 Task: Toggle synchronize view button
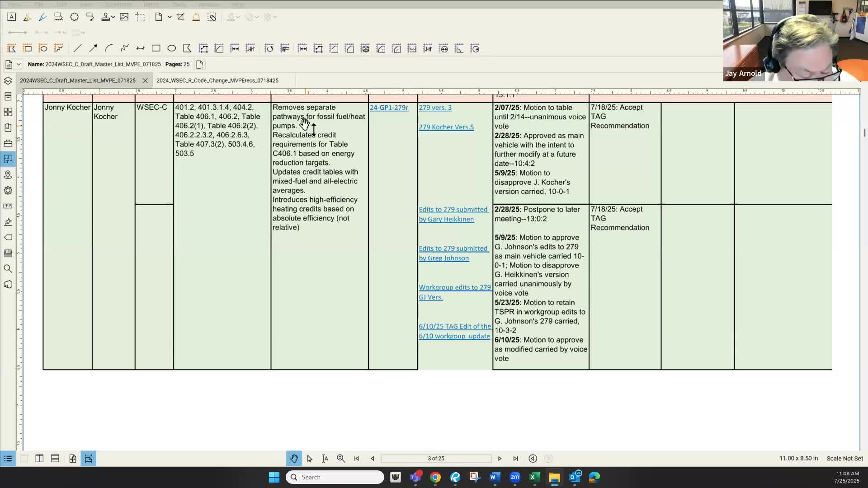[x=73, y=459]
